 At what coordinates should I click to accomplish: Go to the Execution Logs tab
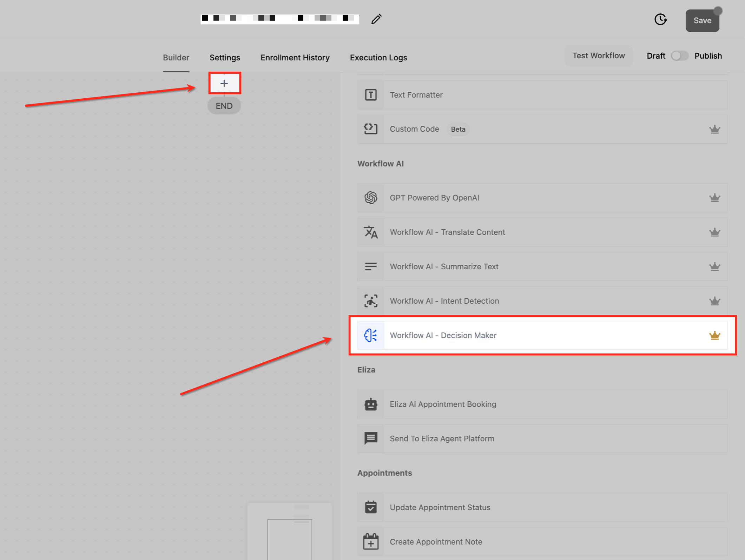[378, 58]
